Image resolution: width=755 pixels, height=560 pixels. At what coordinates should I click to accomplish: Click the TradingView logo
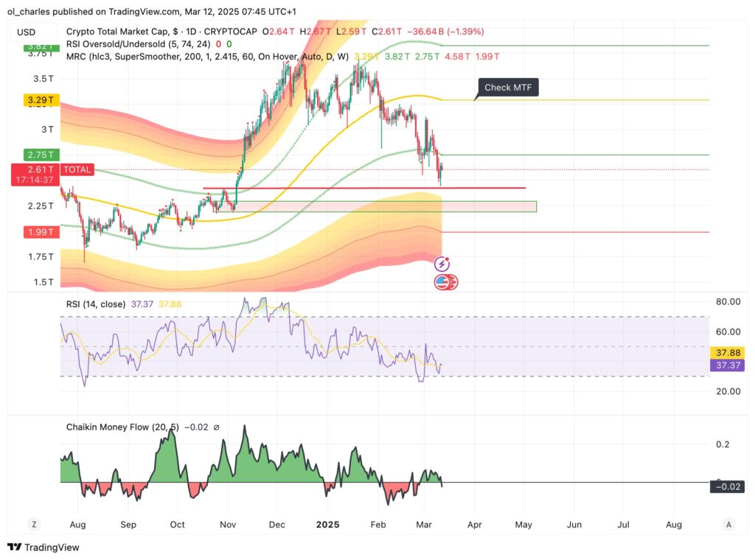click(44, 547)
